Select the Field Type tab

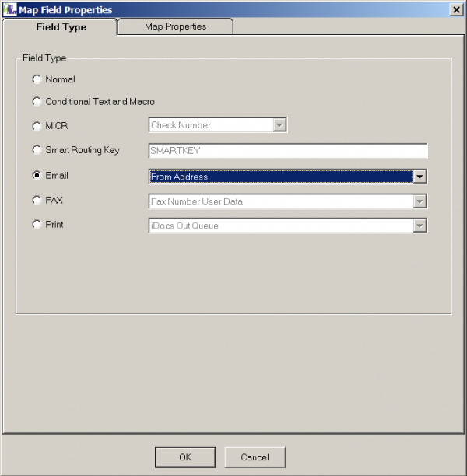[x=61, y=27]
